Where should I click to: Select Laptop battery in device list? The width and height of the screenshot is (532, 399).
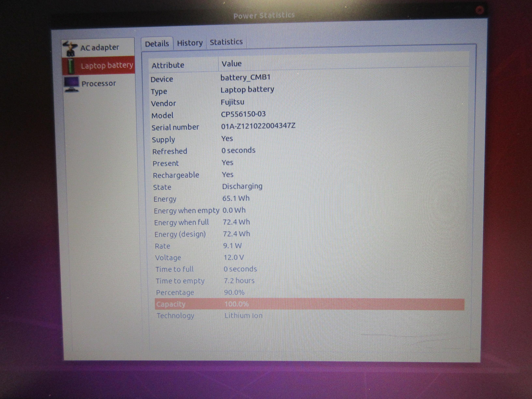(98, 65)
